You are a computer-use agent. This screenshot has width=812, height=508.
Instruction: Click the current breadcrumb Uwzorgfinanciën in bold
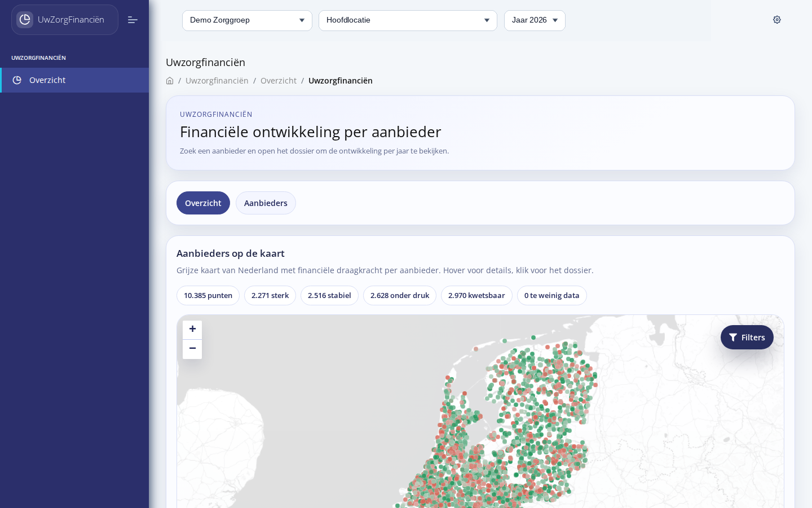tap(341, 81)
